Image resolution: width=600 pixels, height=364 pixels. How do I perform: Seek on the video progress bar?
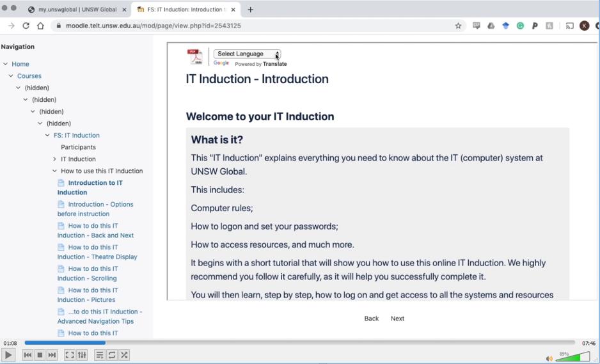(299, 342)
